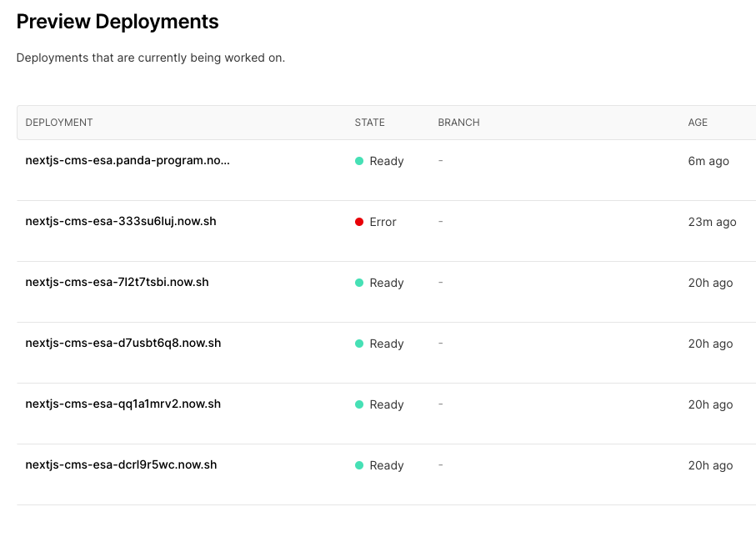Viewport: 756px width, 537px height.
Task: Open nextjs-cms-esa-333su6luj.now.sh deployment
Action: tap(121, 221)
